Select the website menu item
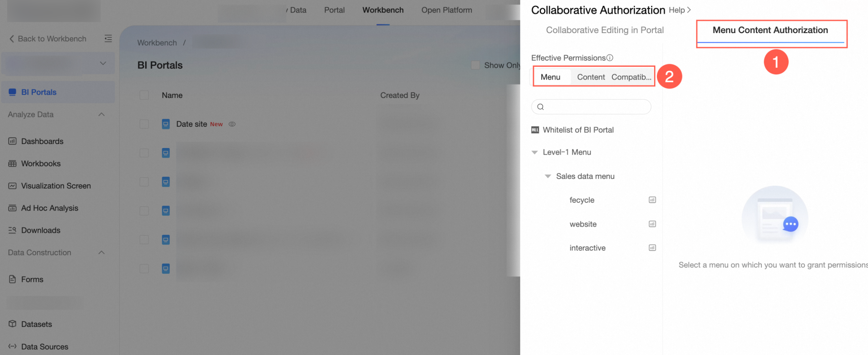Screen dimensions: 868x355 pyautogui.click(x=583, y=224)
